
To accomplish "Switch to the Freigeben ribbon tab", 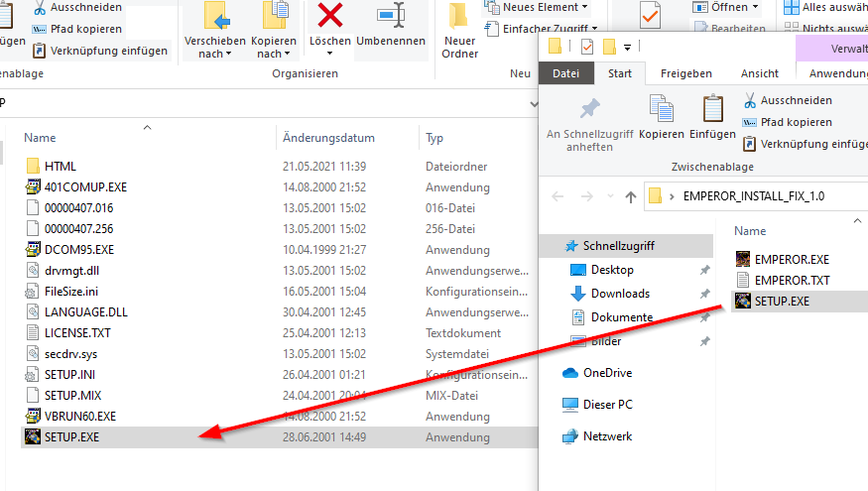I will [685, 73].
